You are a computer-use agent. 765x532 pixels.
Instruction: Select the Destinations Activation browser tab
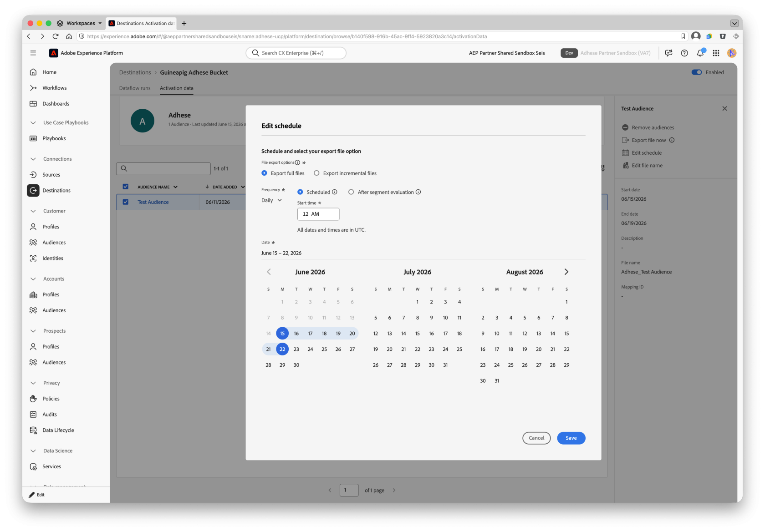pos(142,23)
